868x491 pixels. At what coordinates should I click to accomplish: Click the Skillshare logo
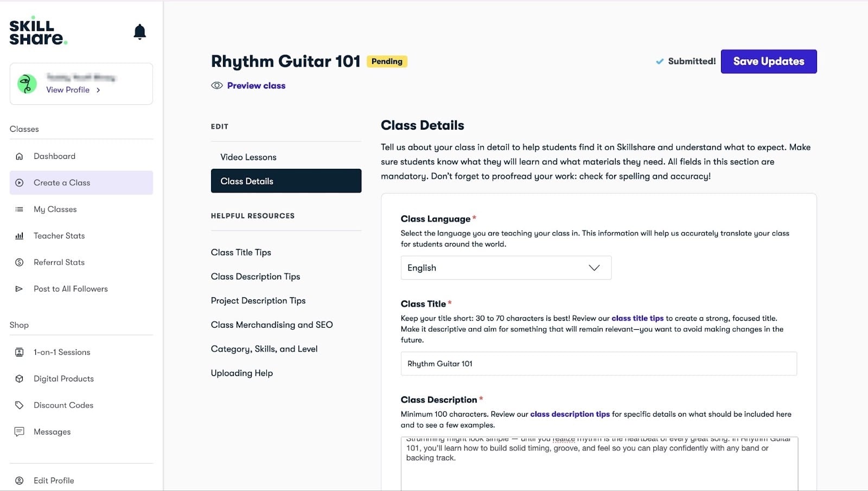[x=38, y=31]
